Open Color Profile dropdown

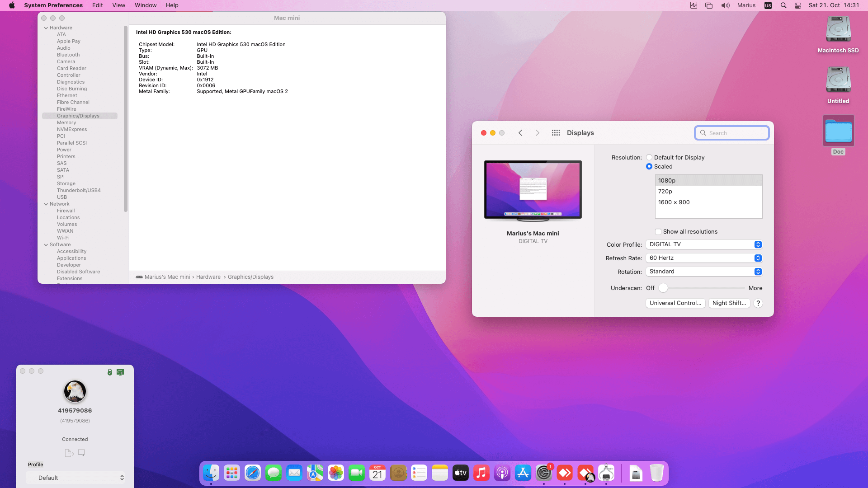tap(704, 244)
